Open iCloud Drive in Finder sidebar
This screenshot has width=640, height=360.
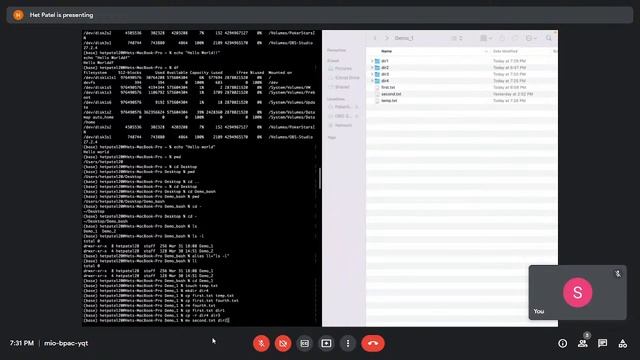tap(344, 78)
